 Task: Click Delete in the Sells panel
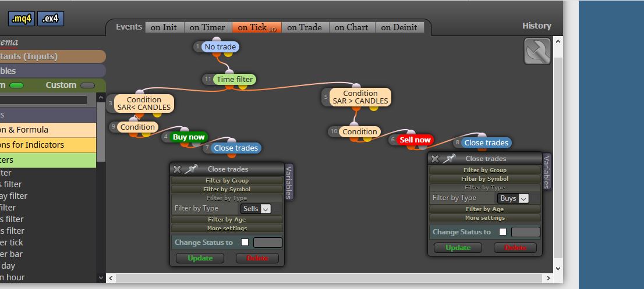point(257,258)
